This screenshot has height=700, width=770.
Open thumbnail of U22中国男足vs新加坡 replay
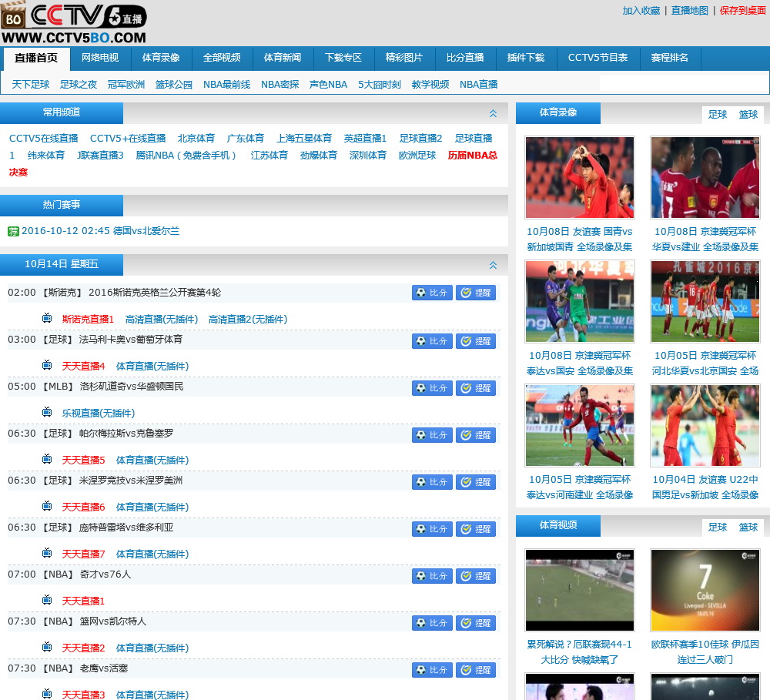[x=705, y=425]
